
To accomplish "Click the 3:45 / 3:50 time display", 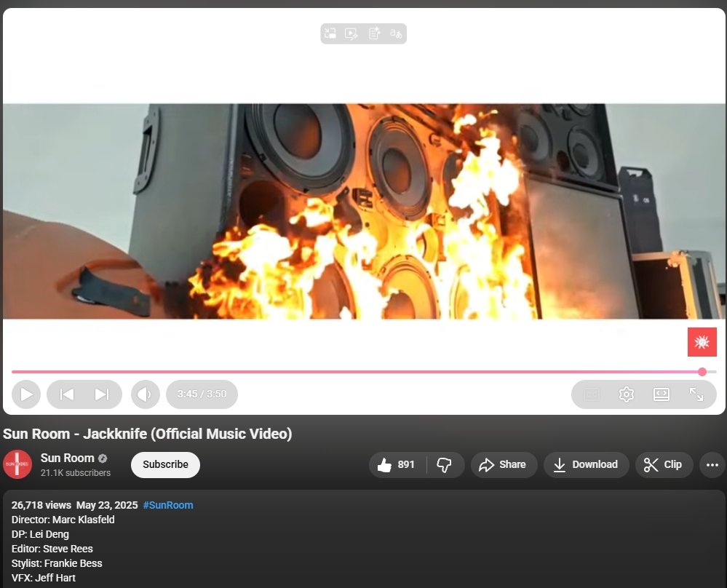I will coord(202,394).
